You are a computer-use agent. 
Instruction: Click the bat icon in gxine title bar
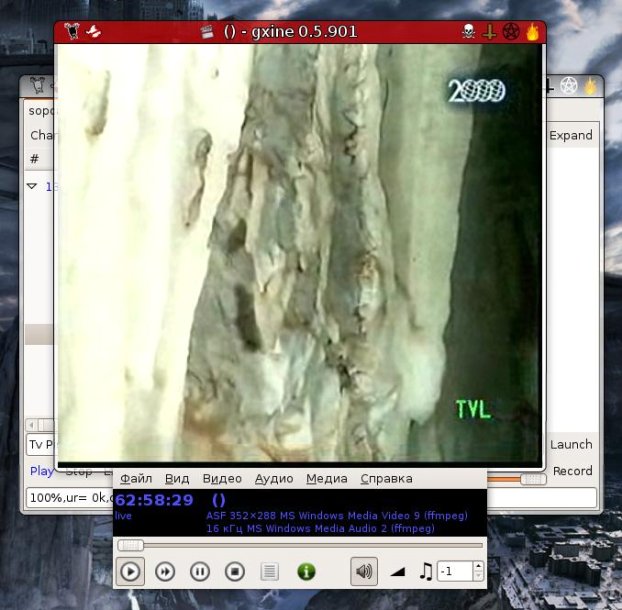pos(94,31)
